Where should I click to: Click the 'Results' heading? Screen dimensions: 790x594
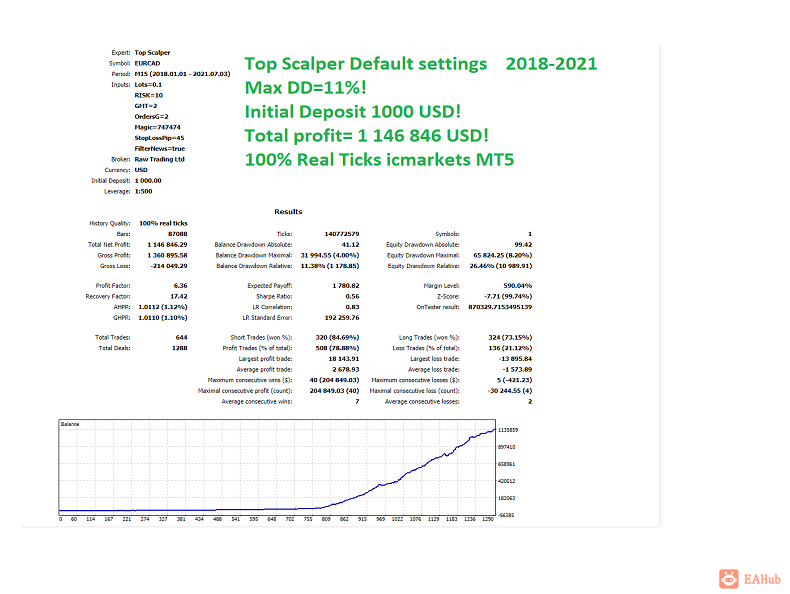tap(288, 212)
